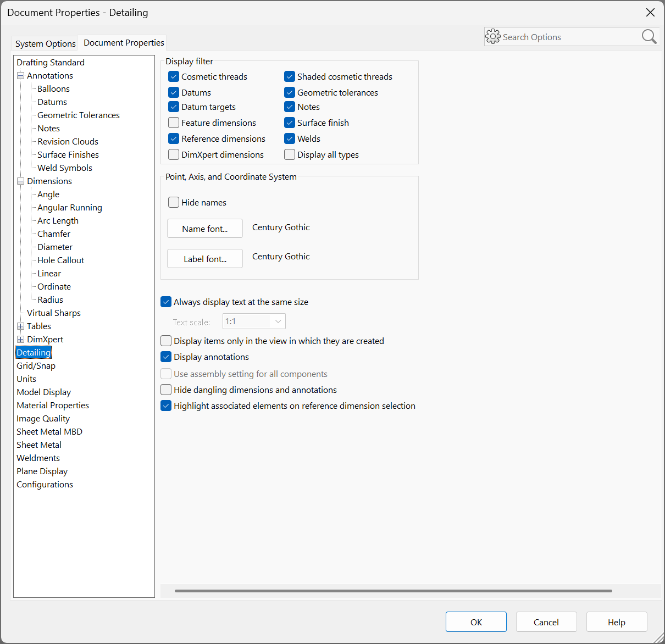Check Hide dangling dimensions and annotations

click(166, 390)
